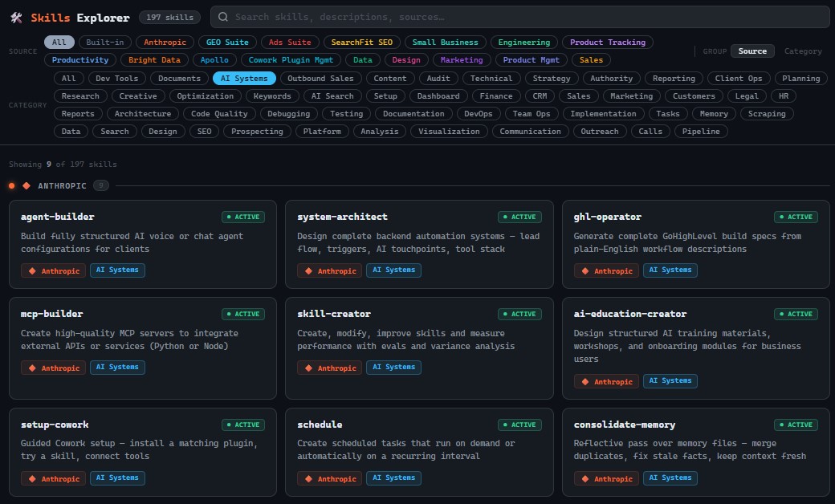The image size is (835, 504).
Task: Group skills by Source
Action: (x=752, y=51)
